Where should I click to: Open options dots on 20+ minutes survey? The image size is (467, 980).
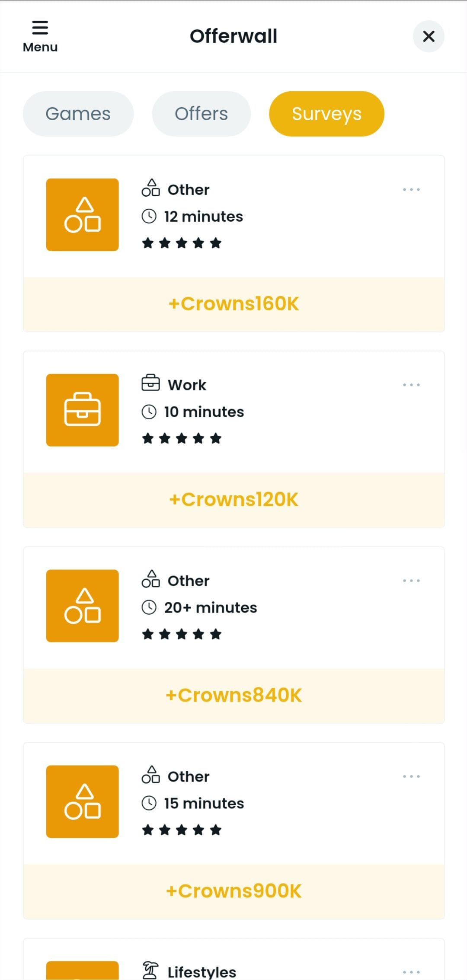(411, 581)
